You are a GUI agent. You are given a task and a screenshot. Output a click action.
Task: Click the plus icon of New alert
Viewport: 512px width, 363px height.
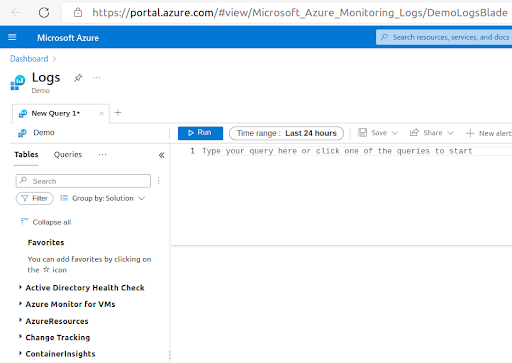pos(470,133)
